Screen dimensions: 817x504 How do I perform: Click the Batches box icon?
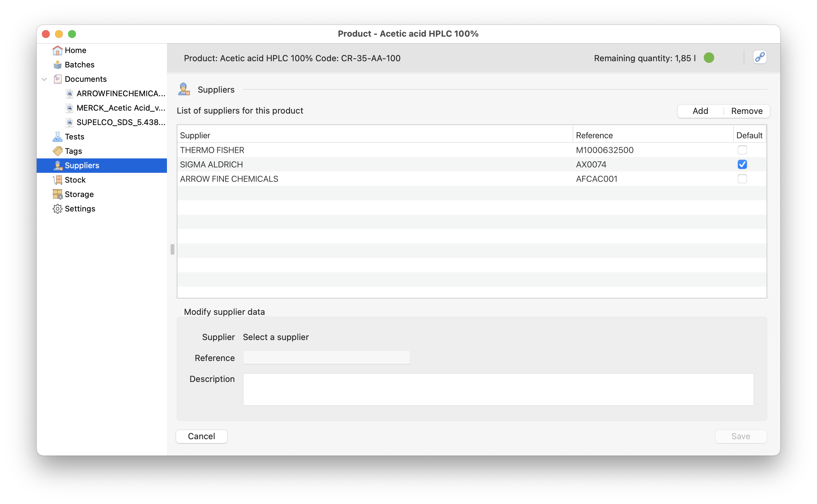57,65
